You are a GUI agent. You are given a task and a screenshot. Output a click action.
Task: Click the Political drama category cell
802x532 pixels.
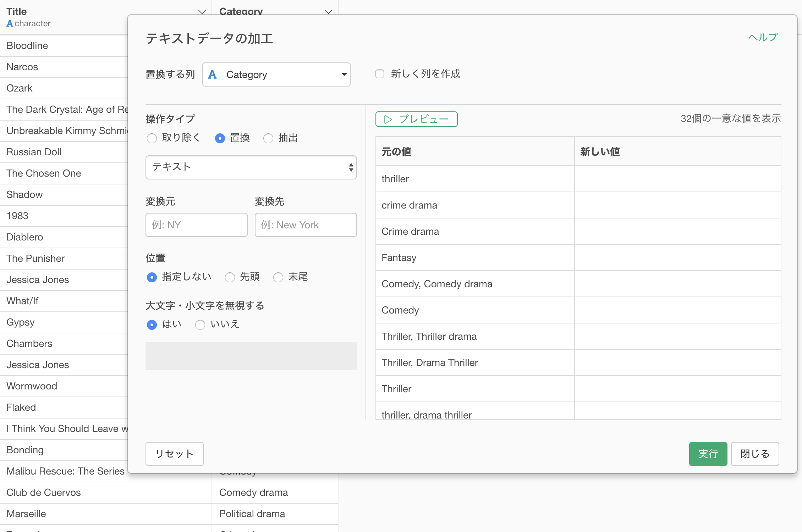pos(275,514)
